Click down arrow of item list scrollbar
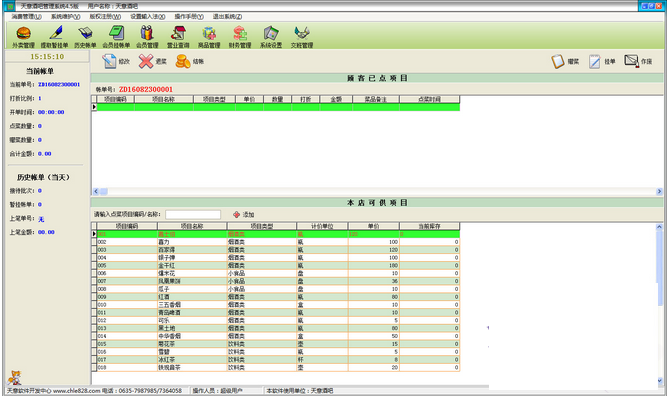This screenshot has width=671, height=398. point(659,380)
